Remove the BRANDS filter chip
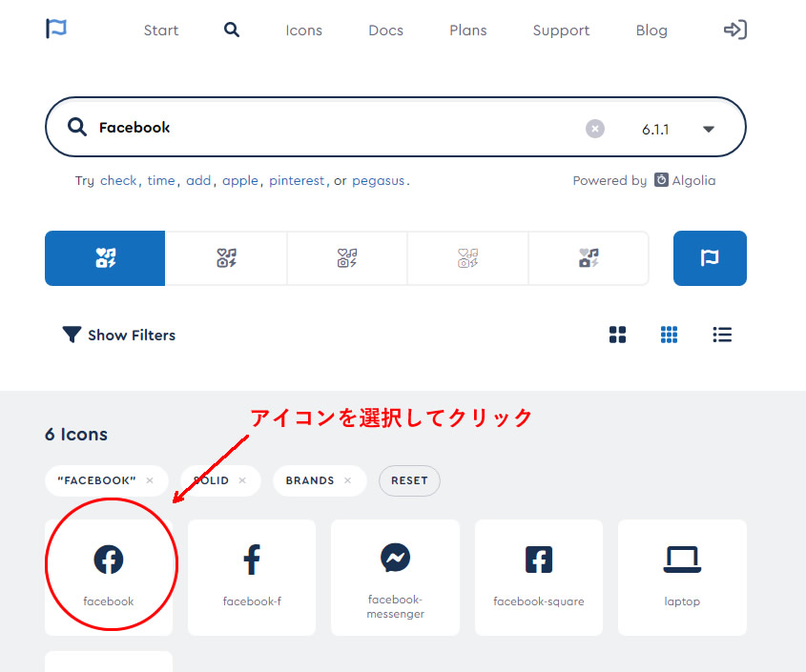This screenshot has height=672, width=806. 347,480
